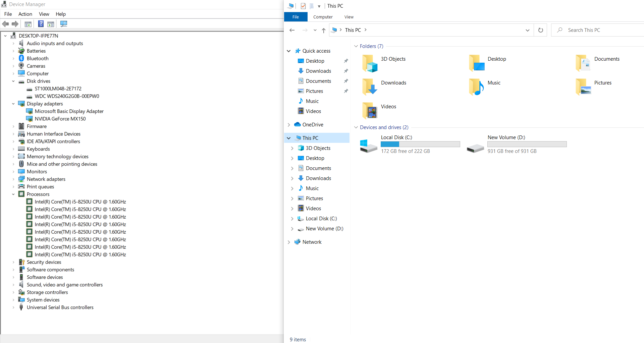The width and height of the screenshot is (644, 343).
Task: Expand OneDrive in the navigation pane
Action: tap(289, 125)
